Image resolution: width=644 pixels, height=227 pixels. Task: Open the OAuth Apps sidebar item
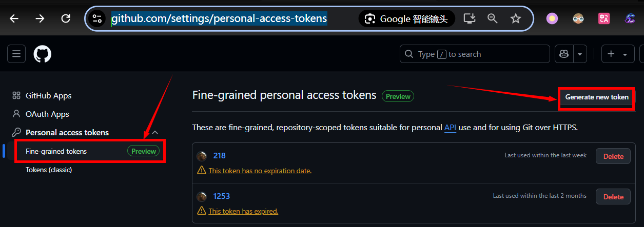tap(47, 114)
